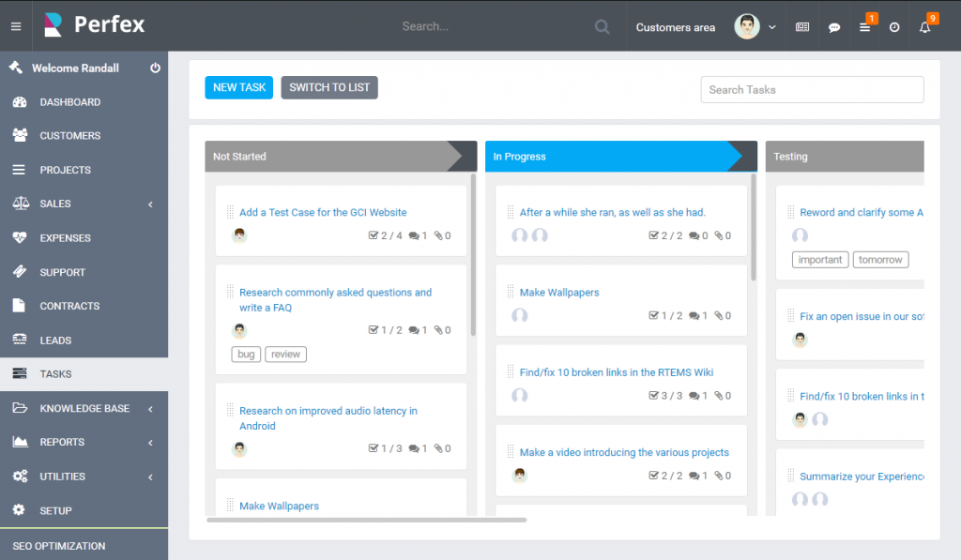The width and height of the screenshot is (961, 560).
Task: Click the bug tag on the FAQ task
Action: coord(245,354)
